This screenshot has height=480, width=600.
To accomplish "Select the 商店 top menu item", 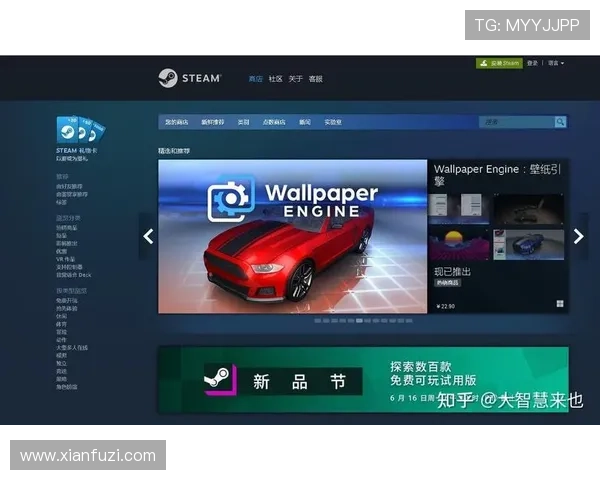I will (x=255, y=79).
